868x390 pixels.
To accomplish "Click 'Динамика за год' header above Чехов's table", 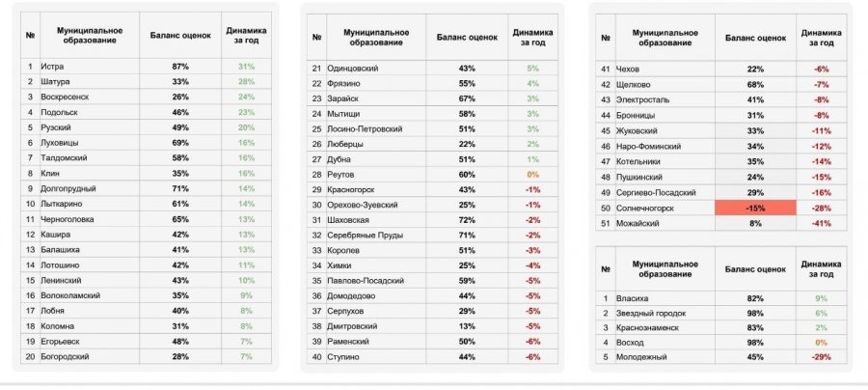I will point(821,37).
